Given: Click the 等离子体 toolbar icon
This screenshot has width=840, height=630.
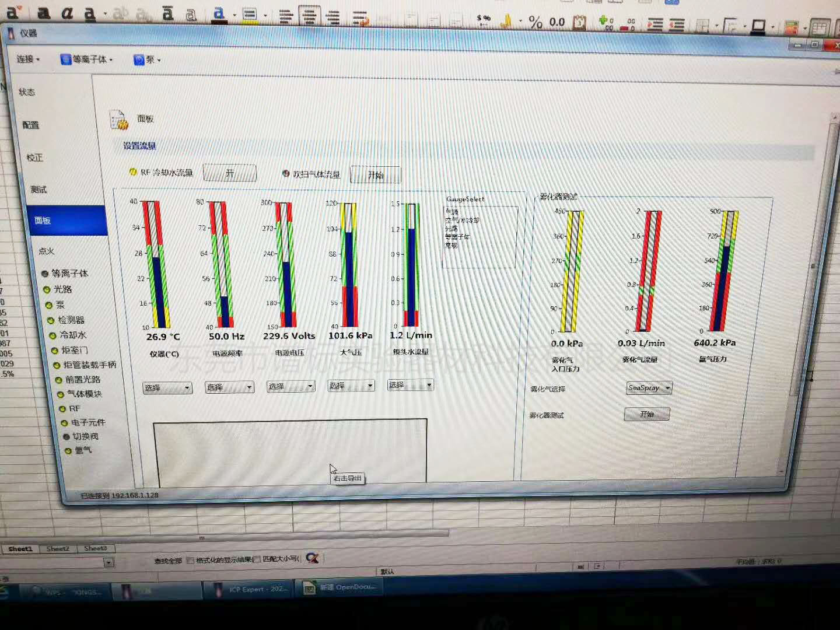Looking at the screenshot, I should 66,60.
